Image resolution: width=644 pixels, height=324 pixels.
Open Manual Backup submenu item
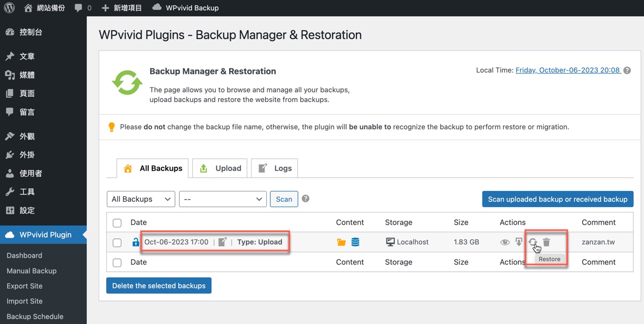coord(32,271)
